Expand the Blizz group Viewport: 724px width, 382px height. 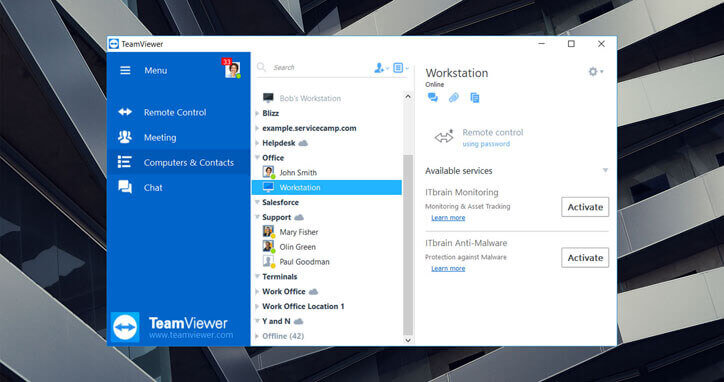(x=257, y=113)
